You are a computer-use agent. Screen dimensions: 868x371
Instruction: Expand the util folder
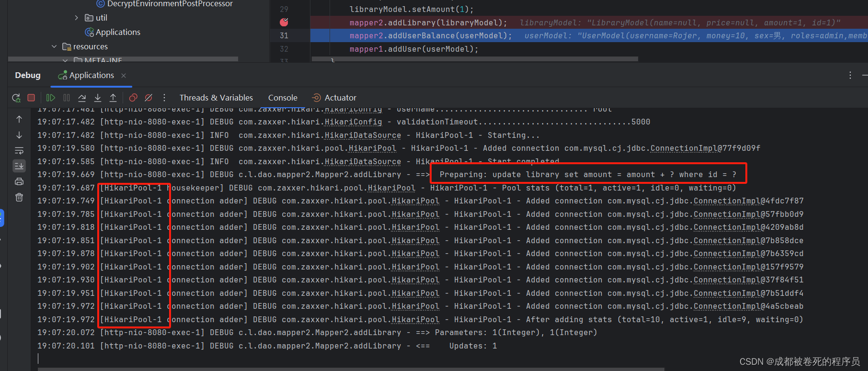[x=77, y=18]
